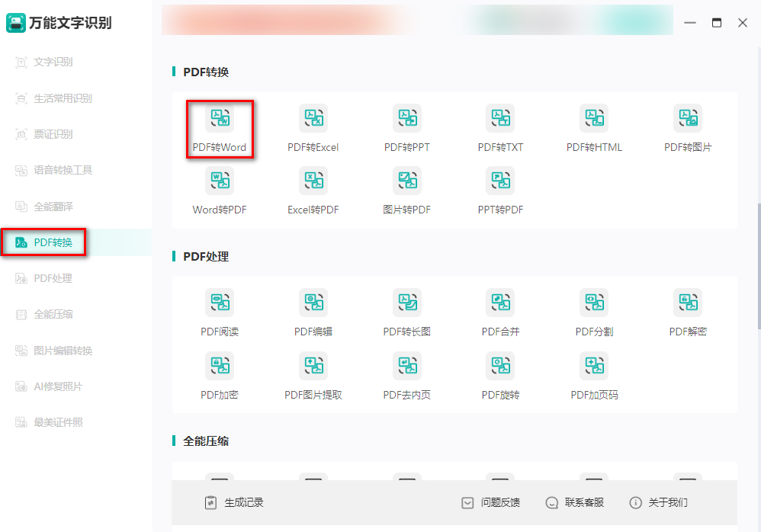The image size is (761, 532).
Task: Open the PDF转HTML converter
Action: pos(594,128)
